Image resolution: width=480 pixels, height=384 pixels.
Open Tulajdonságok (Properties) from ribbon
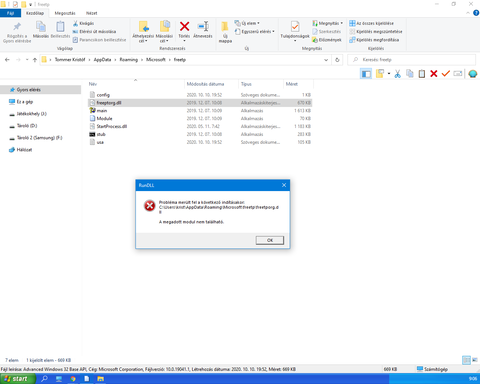295,31
